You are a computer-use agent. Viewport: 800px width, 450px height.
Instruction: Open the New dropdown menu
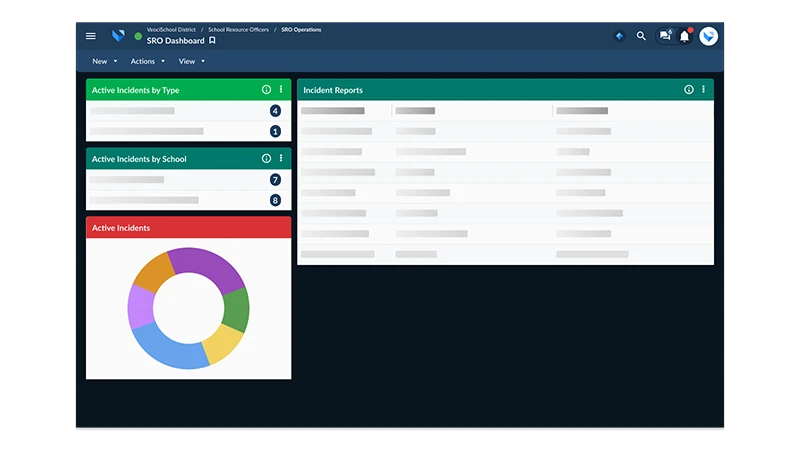(x=105, y=61)
